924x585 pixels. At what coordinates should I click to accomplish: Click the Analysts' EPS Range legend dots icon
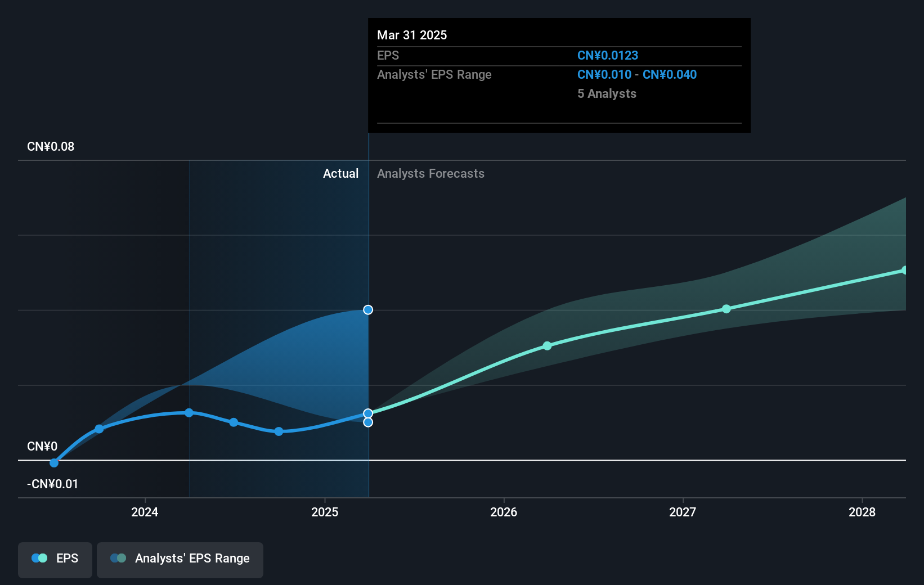[118, 558]
